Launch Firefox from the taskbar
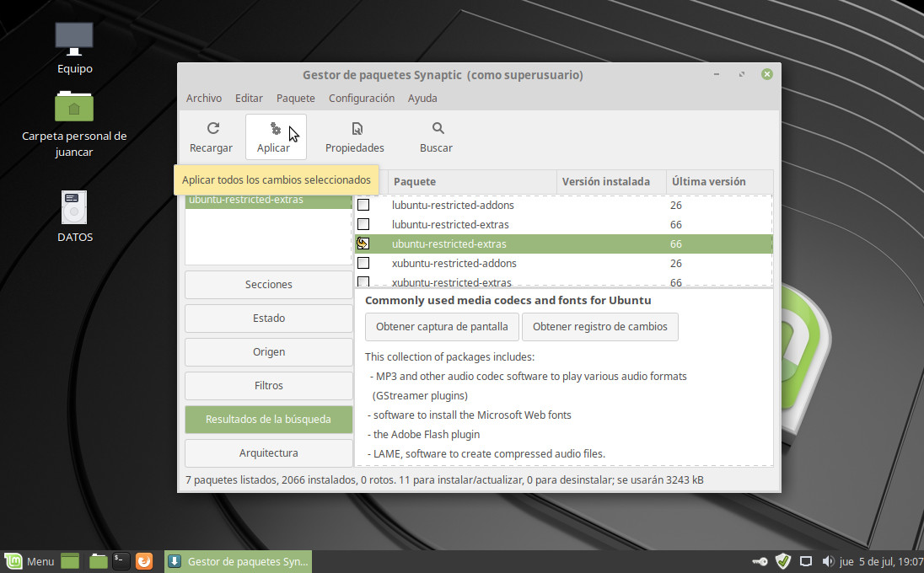The image size is (924, 573). pyautogui.click(x=144, y=561)
